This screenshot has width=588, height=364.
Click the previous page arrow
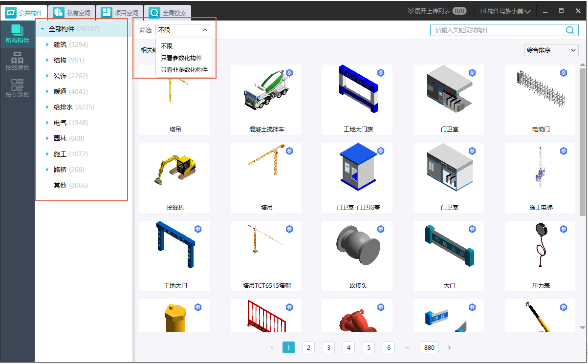pos(272,347)
